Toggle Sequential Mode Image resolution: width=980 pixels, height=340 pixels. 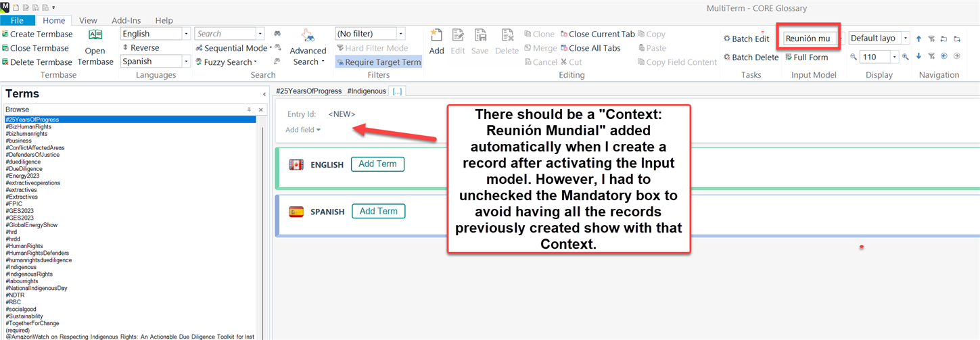pyautogui.click(x=231, y=48)
